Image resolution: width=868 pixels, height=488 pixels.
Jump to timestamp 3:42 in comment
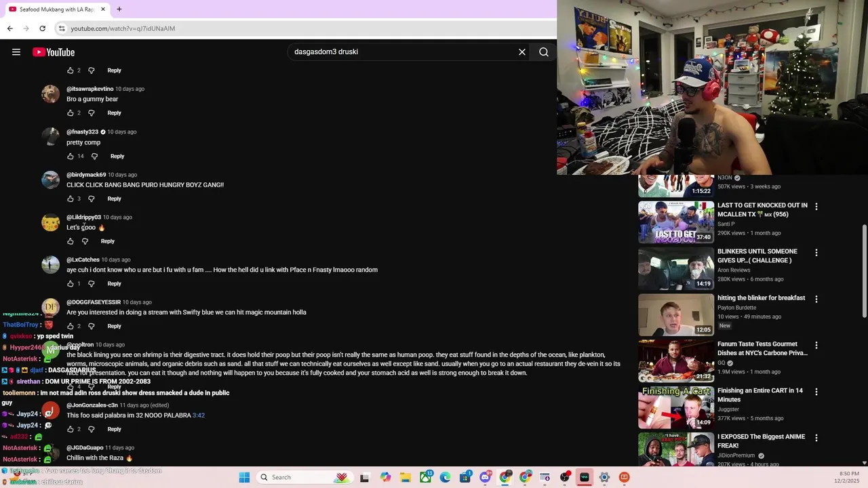(x=199, y=415)
